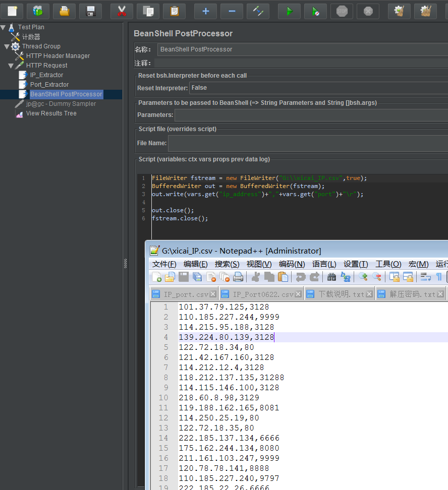Open Notepad++ 搜索(S) menu

[x=227, y=264]
